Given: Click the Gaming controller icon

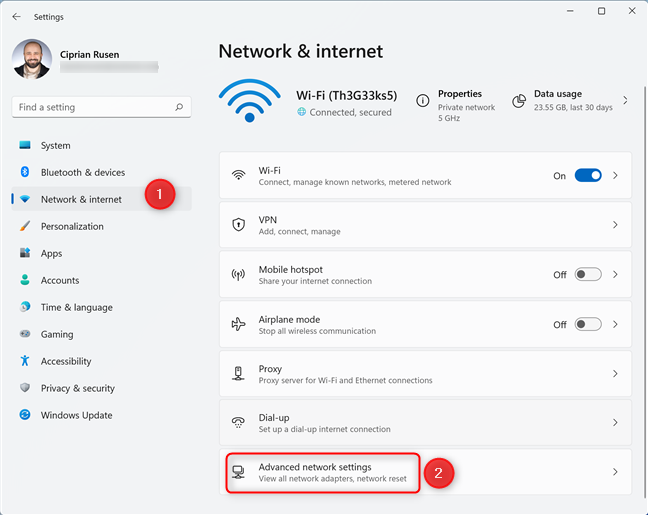Looking at the screenshot, I should click(x=25, y=334).
